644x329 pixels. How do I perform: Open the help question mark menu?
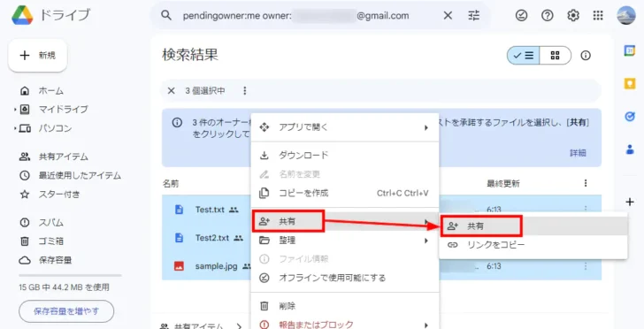547,16
